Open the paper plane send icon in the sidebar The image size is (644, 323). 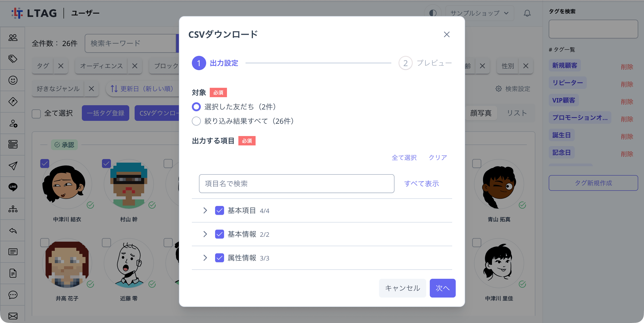click(x=13, y=166)
